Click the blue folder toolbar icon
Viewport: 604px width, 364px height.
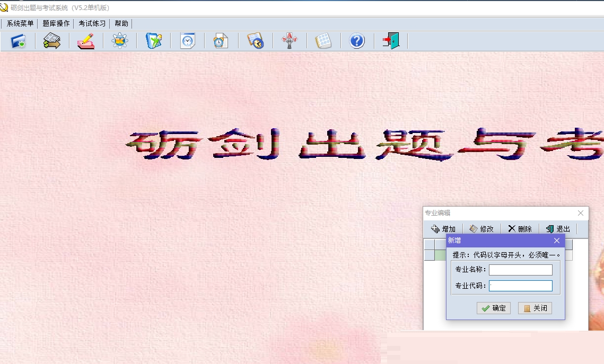tap(19, 41)
